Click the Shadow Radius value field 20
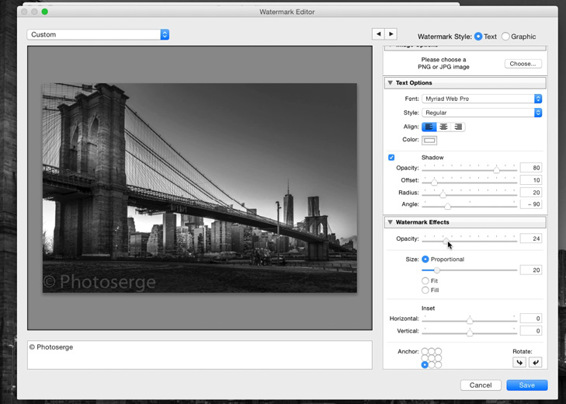The height and width of the screenshot is (404, 566). 531,192
